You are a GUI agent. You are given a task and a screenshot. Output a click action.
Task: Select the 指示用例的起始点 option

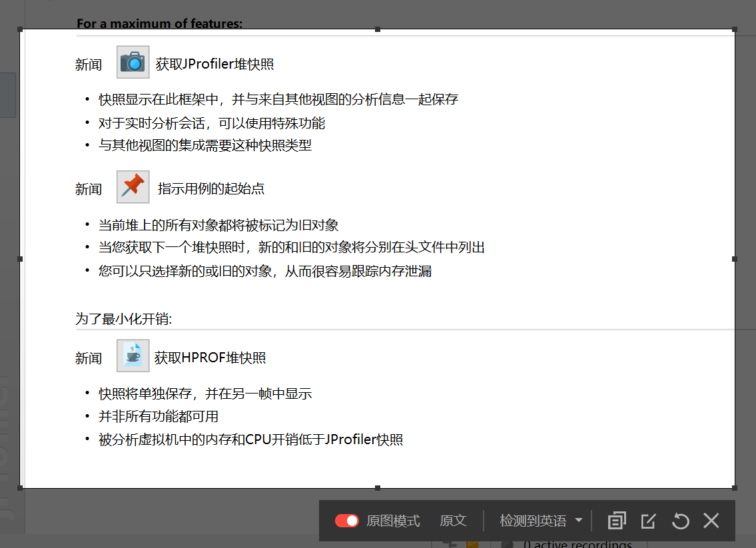click(x=210, y=188)
